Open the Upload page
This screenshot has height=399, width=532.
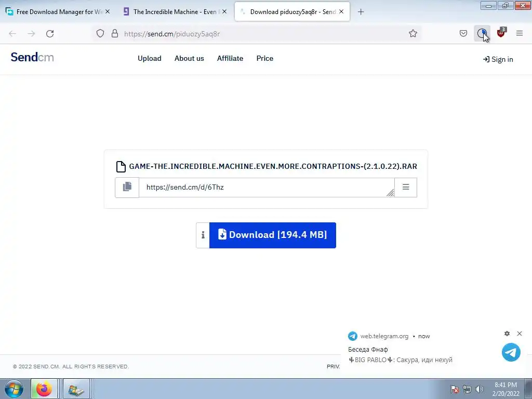point(149,58)
